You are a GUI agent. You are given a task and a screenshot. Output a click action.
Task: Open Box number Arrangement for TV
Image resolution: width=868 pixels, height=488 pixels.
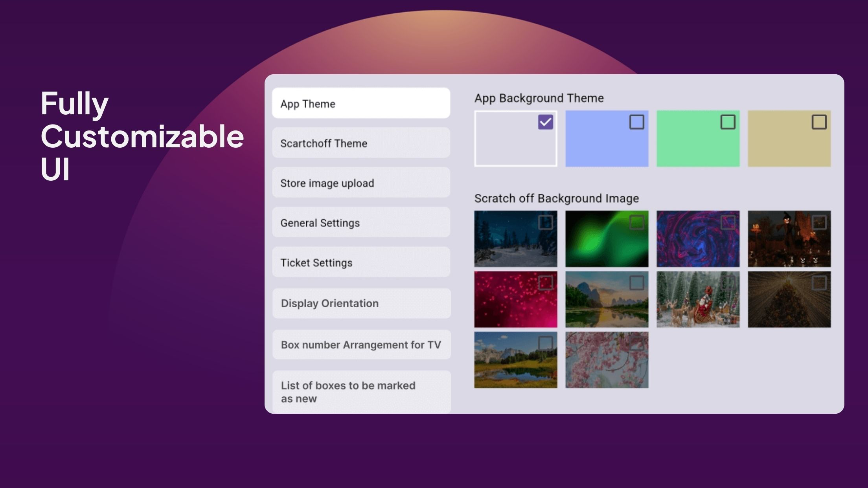point(361,345)
